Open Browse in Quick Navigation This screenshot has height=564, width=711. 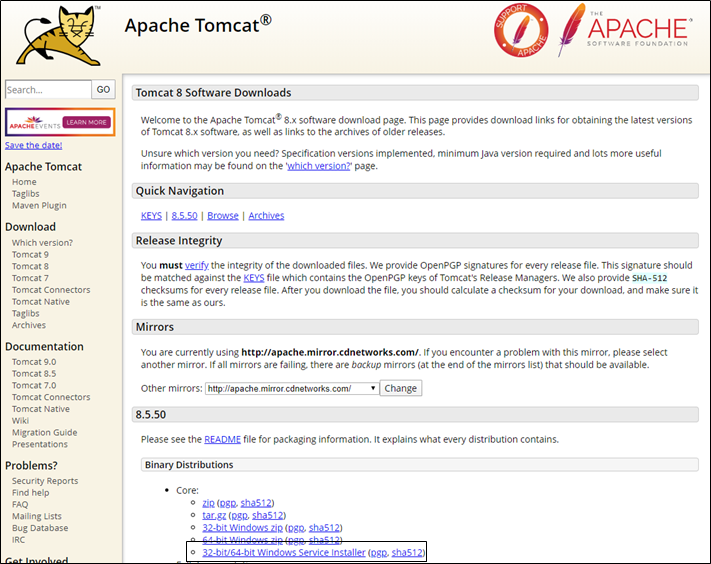pyautogui.click(x=223, y=215)
